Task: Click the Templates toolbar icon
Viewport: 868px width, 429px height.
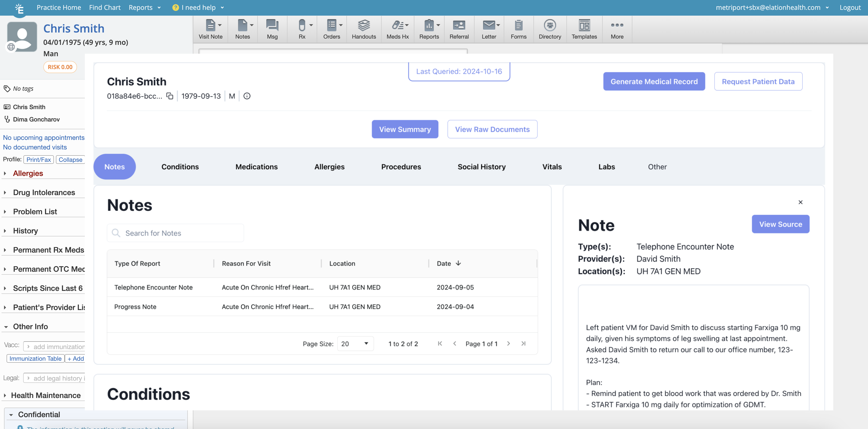Action: tap(584, 29)
